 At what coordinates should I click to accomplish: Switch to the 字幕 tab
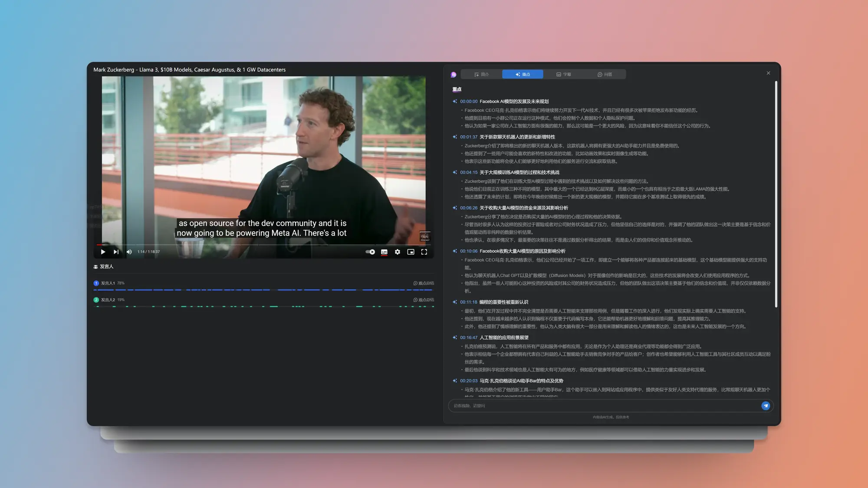pos(563,74)
